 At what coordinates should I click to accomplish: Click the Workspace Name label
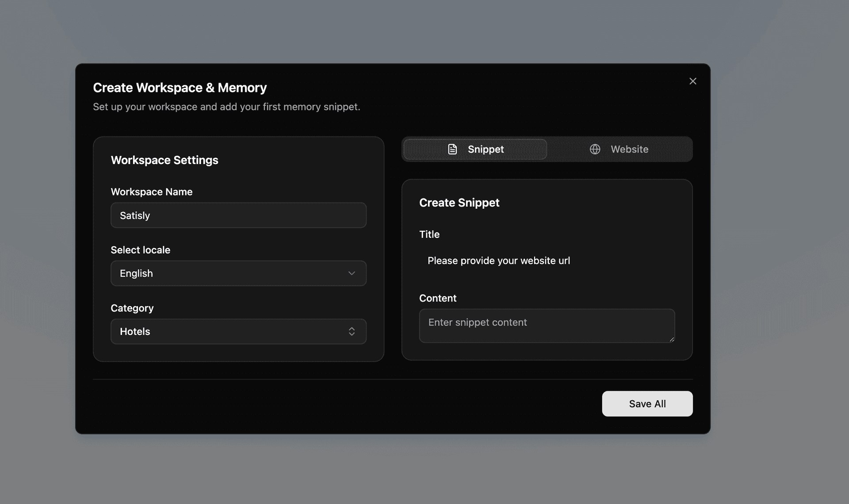point(151,192)
